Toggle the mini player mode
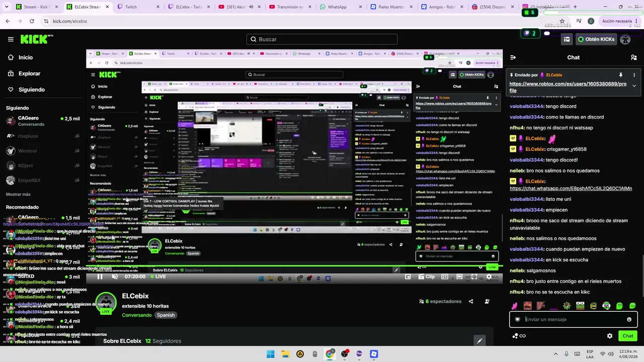 tap(408, 277)
